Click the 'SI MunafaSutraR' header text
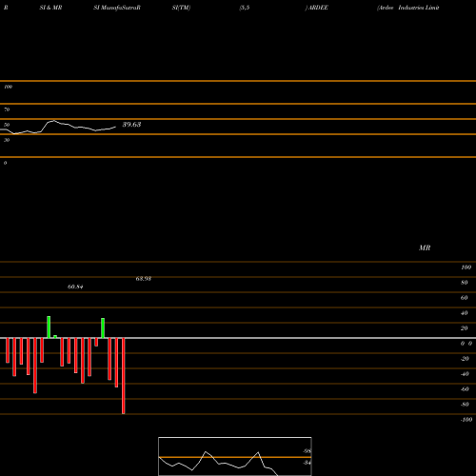476x476 pixels. click(117, 8)
